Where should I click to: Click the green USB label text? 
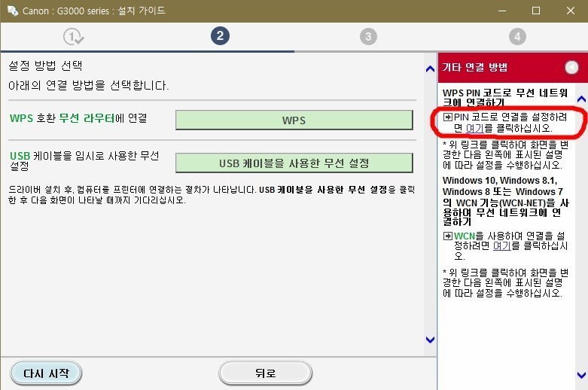coord(20,156)
